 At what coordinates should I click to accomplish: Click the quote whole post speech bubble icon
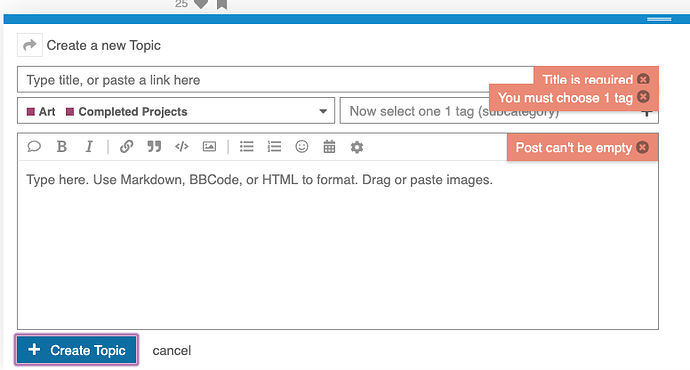point(34,147)
